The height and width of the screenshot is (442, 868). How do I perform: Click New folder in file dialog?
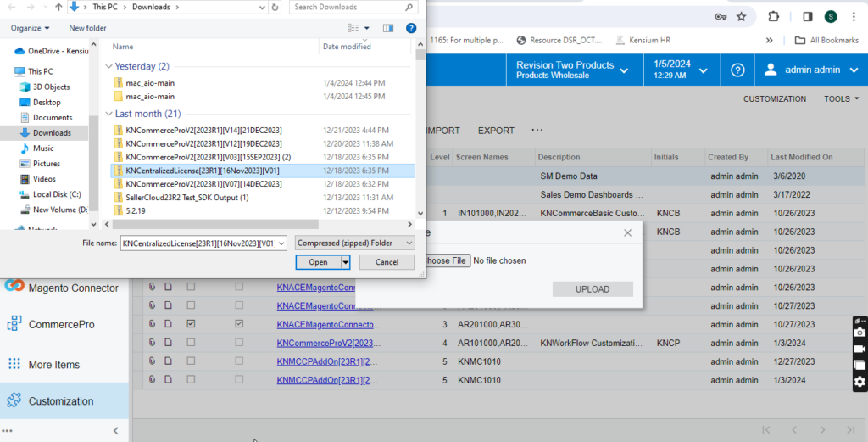(x=87, y=28)
